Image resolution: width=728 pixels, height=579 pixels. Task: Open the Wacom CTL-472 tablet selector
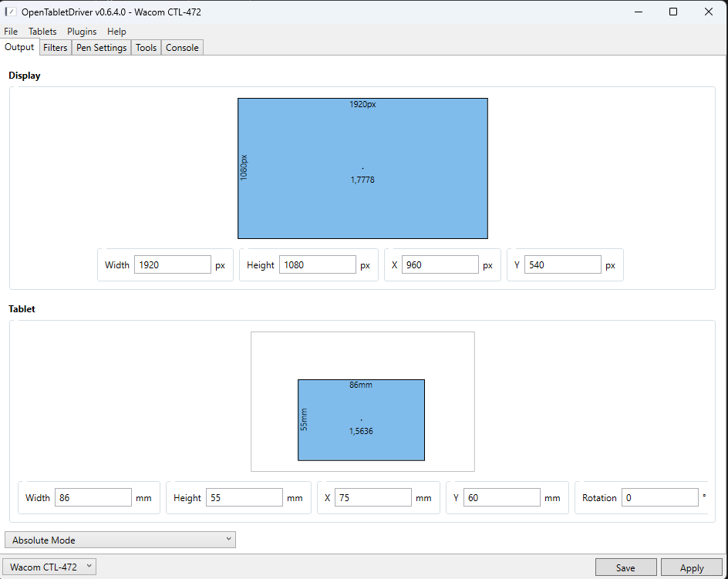pyautogui.click(x=50, y=567)
